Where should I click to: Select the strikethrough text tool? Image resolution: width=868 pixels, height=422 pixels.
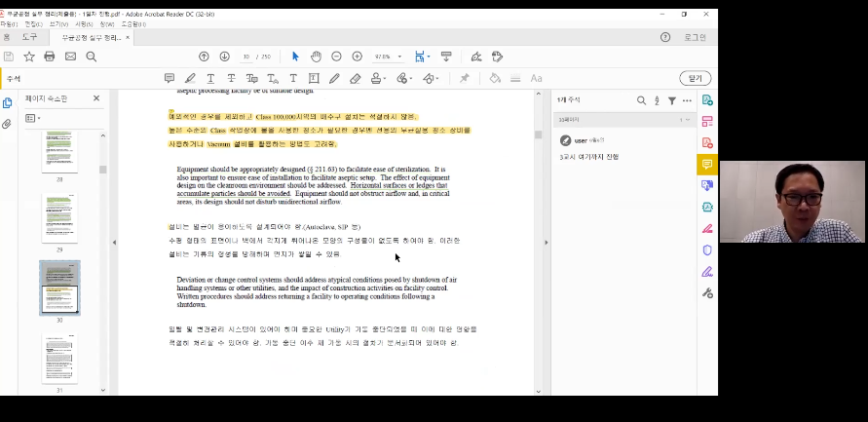tap(232, 79)
